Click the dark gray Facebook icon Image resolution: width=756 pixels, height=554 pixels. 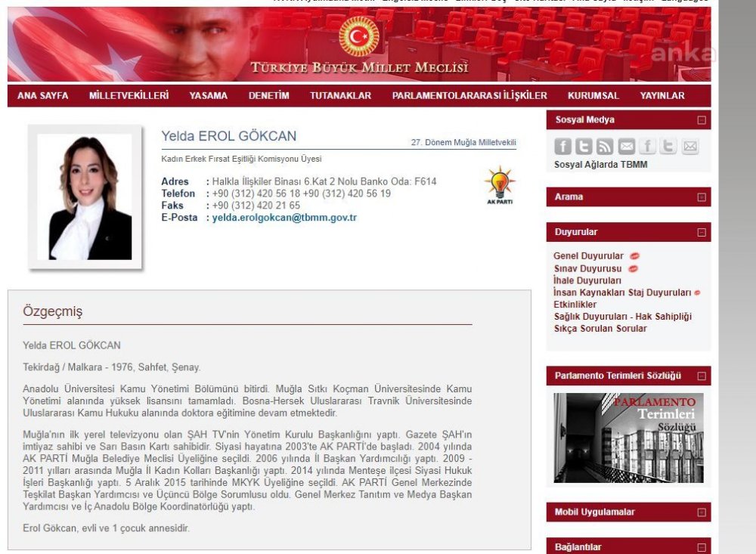[562, 147]
